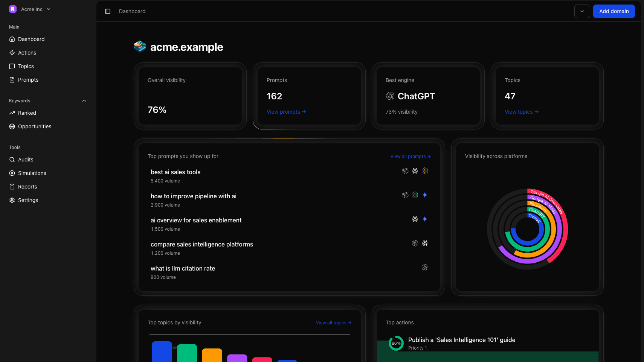644x362 pixels.
Task: Collapse the Keywords section chevron
Action: coord(84,101)
